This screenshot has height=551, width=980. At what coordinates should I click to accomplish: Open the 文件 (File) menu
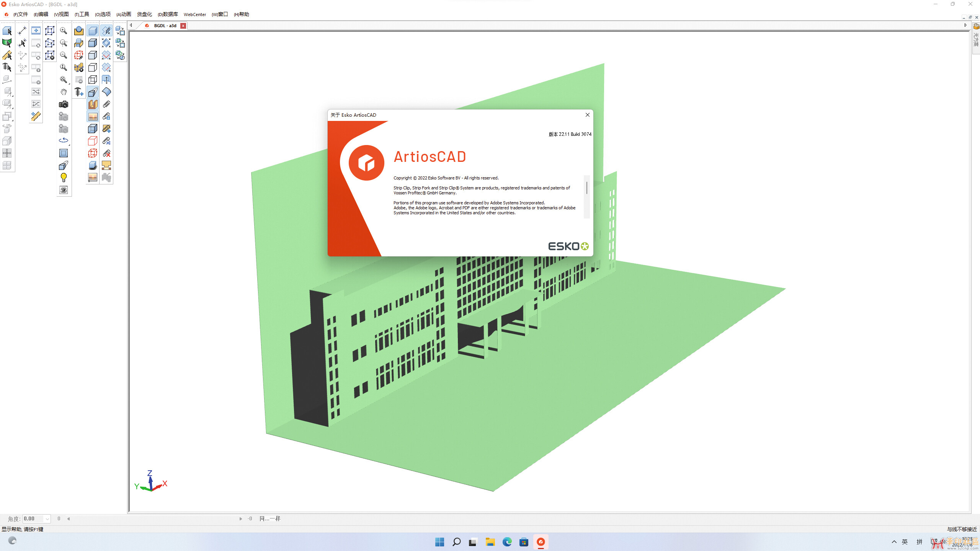pyautogui.click(x=21, y=14)
